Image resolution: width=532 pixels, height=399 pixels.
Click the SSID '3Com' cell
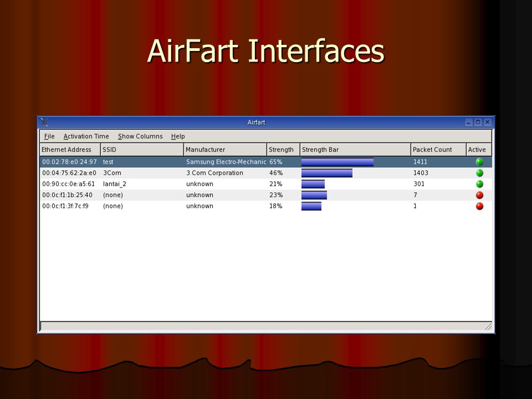point(112,173)
